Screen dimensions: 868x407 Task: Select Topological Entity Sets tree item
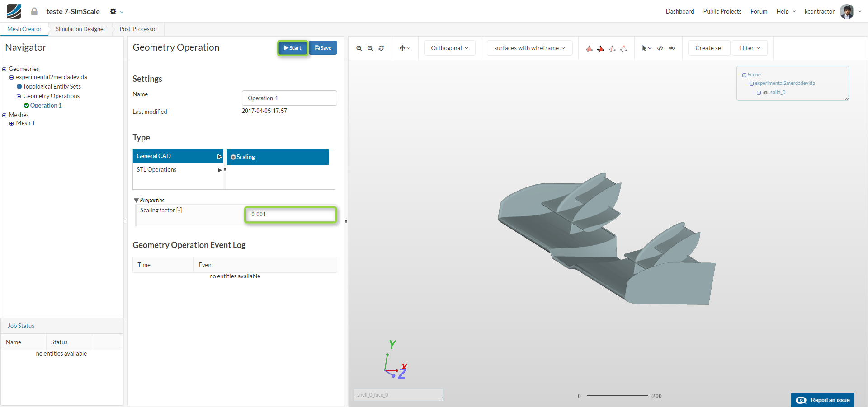[52, 87]
